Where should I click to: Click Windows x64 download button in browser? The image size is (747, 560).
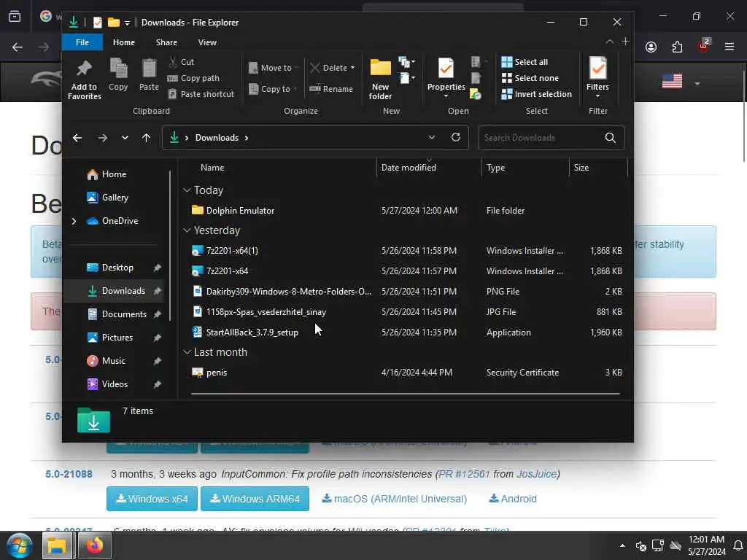[x=152, y=499]
